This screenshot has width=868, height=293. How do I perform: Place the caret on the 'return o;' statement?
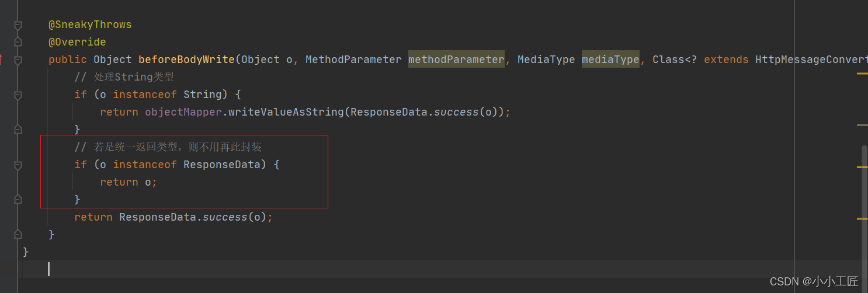129,182
